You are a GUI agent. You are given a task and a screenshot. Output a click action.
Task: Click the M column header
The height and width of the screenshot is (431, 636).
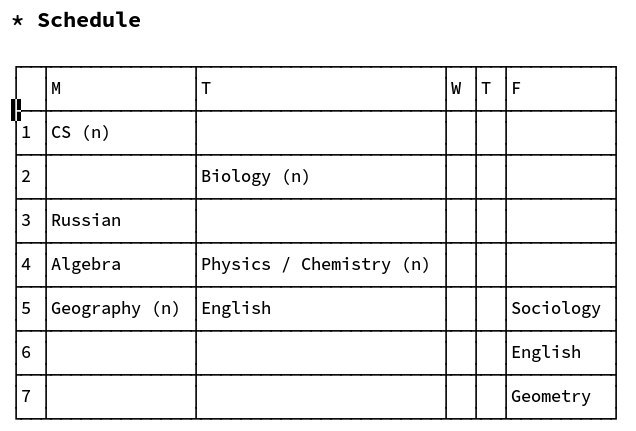pos(121,89)
